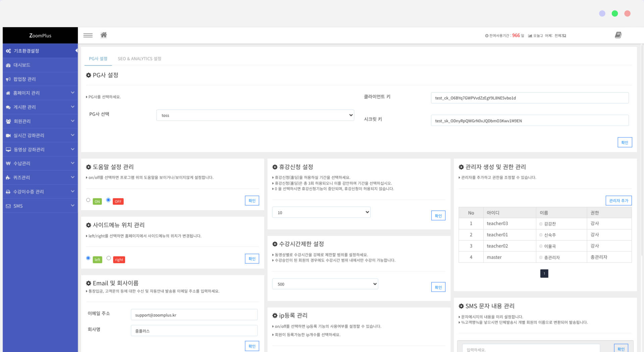Viewport: 644px width, 352px height.
Task: Expand the 회원관리 sidebar menu
Action: coord(40,121)
